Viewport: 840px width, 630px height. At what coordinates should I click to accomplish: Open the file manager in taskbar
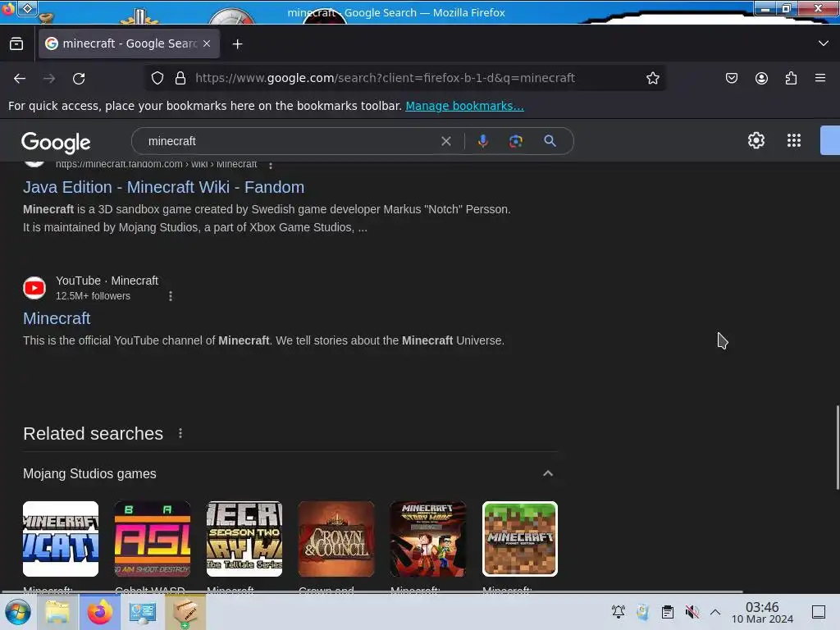pos(57,612)
